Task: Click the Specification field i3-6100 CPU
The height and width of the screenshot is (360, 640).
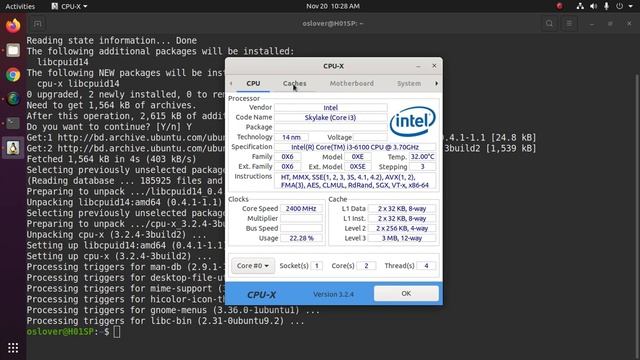Action: 355,147
